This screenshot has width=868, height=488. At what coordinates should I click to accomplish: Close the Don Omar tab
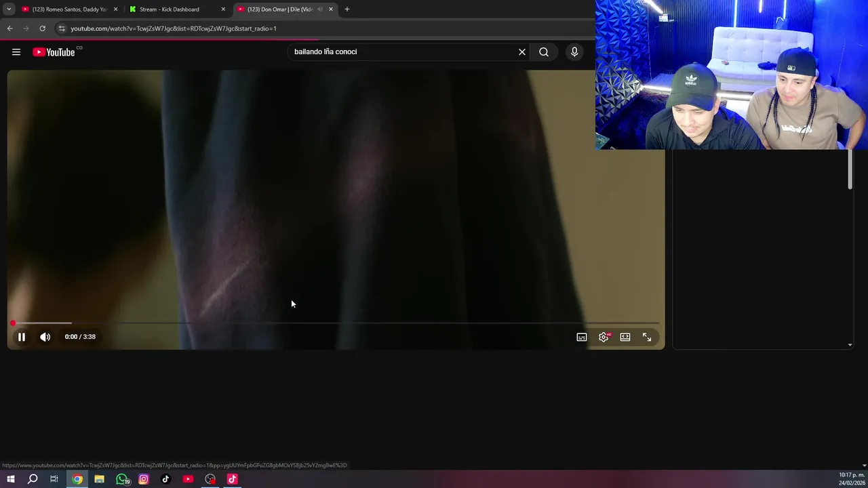point(331,9)
